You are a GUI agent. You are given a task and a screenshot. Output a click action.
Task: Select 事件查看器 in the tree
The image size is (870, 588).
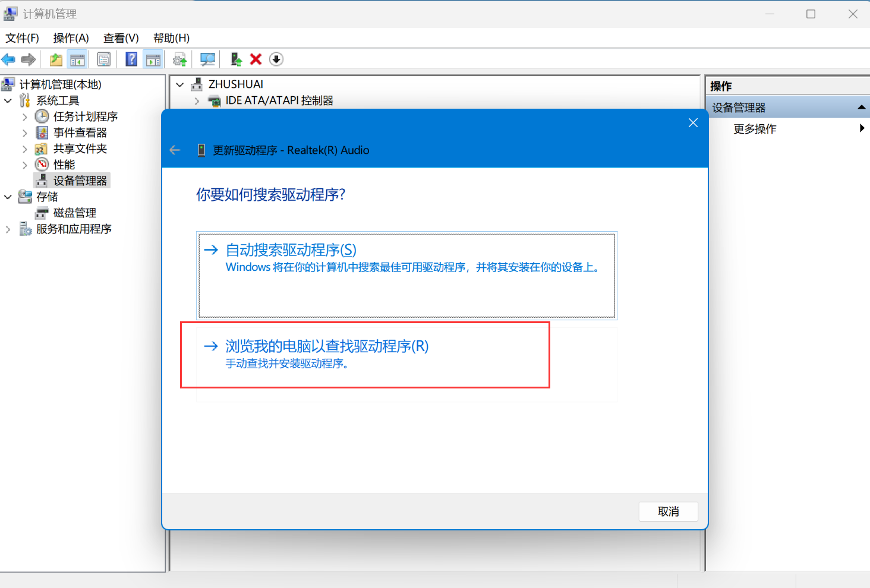[80, 132]
